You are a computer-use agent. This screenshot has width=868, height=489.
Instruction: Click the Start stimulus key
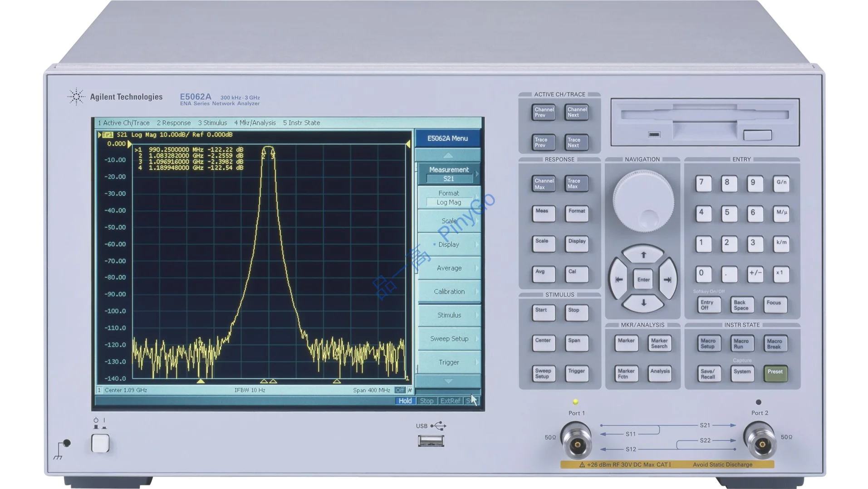544,313
